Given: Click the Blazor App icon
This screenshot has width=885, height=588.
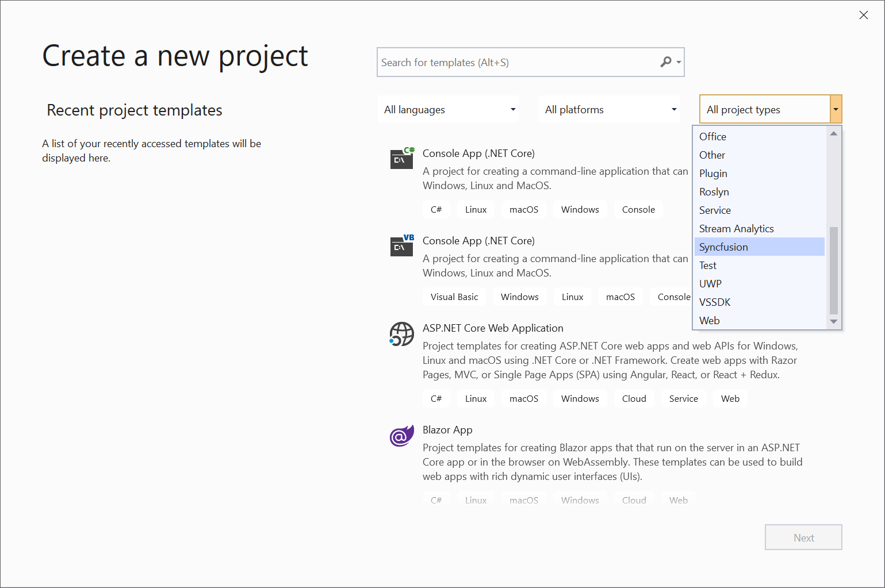Looking at the screenshot, I should (x=401, y=435).
